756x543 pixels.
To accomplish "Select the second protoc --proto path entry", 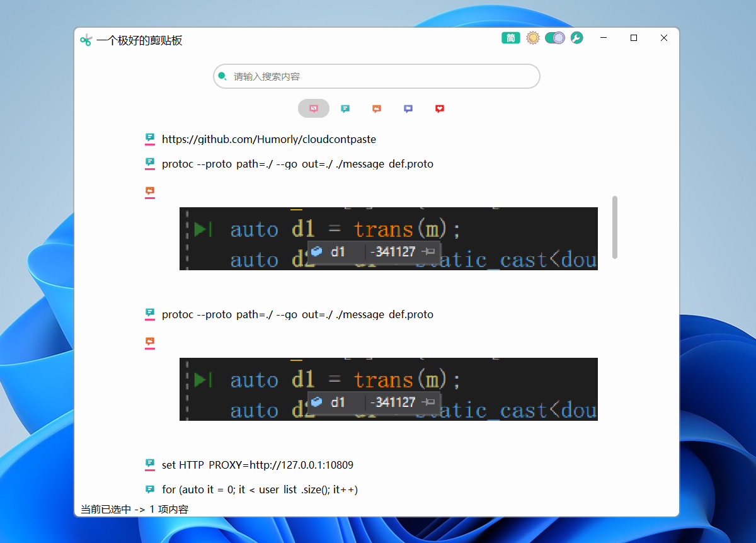I will tap(297, 314).
